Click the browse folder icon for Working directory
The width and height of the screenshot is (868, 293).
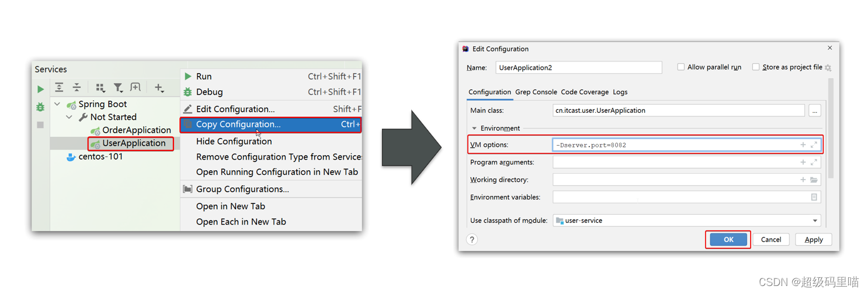[814, 180]
